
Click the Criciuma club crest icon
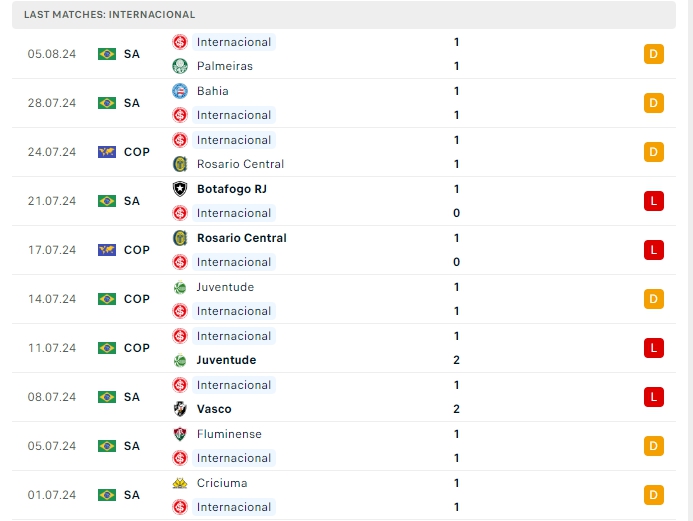pyautogui.click(x=180, y=483)
